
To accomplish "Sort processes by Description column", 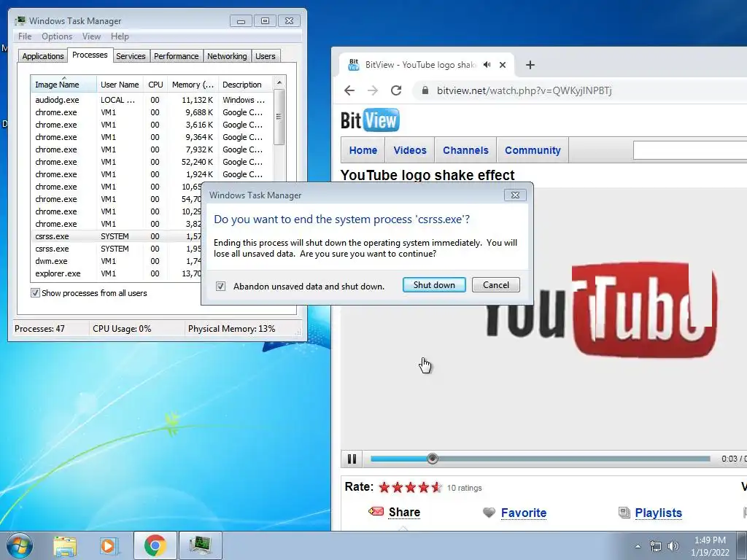I will [x=246, y=85].
